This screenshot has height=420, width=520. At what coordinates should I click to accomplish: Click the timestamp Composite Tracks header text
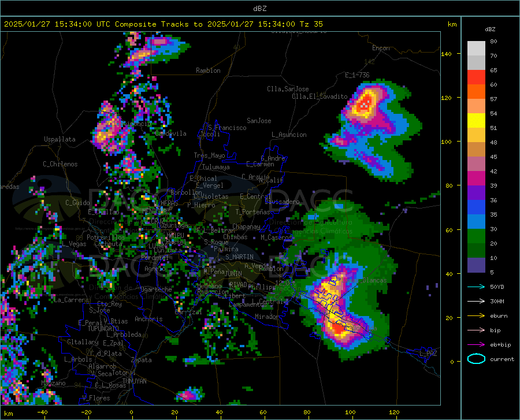[163, 24]
